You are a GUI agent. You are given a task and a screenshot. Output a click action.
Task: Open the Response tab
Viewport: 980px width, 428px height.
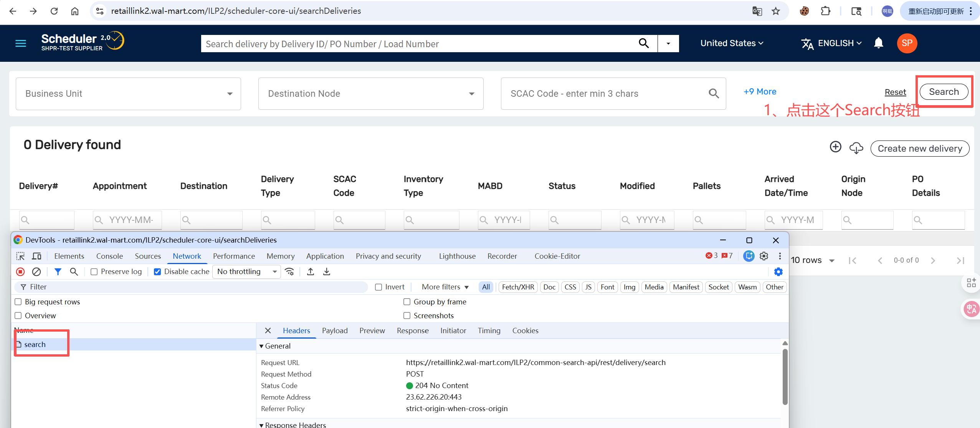click(x=413, y=331)
